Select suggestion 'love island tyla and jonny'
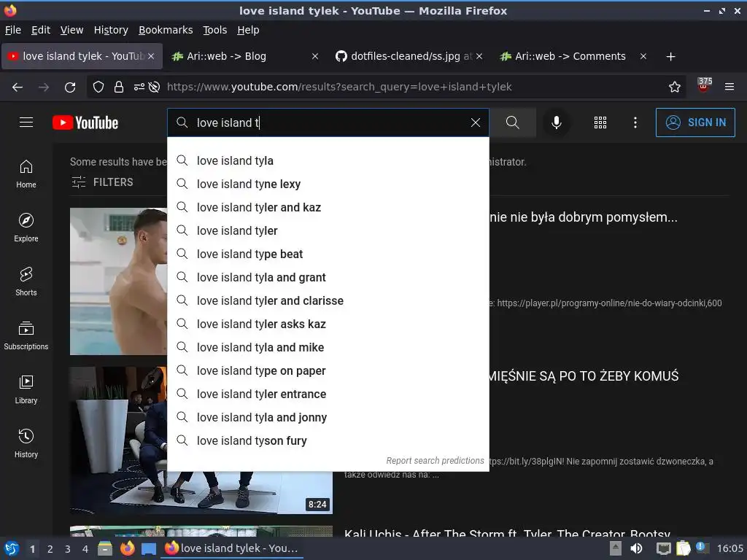 coord(328,417)
